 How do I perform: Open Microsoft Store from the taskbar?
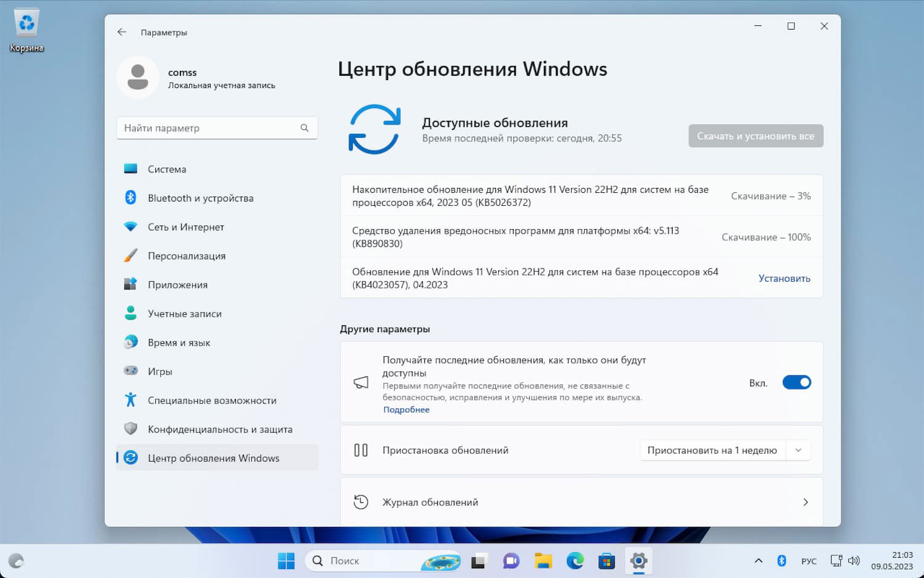(x=607, y=561)
